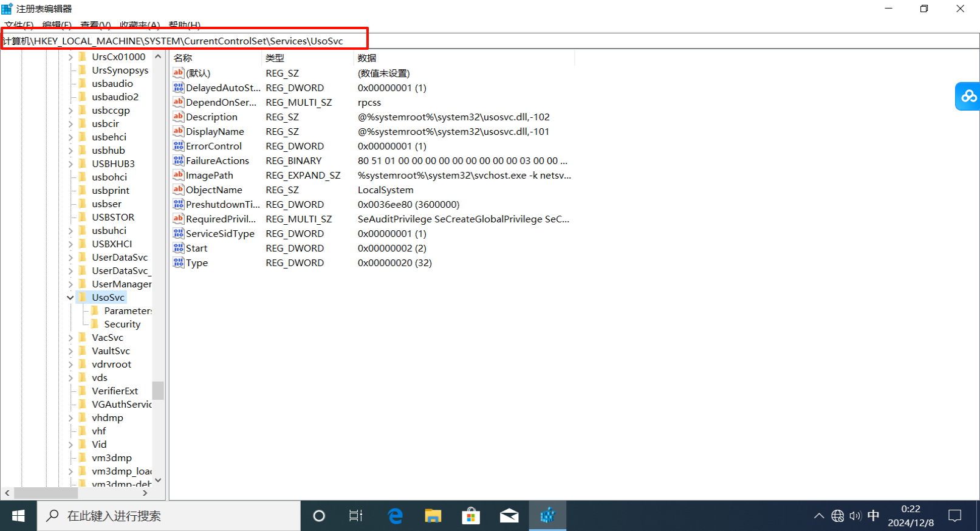The width and height of the screenshot is (980, 531).
Task: Click the VGAuthService key folder icon
Action: click(83, 404)
